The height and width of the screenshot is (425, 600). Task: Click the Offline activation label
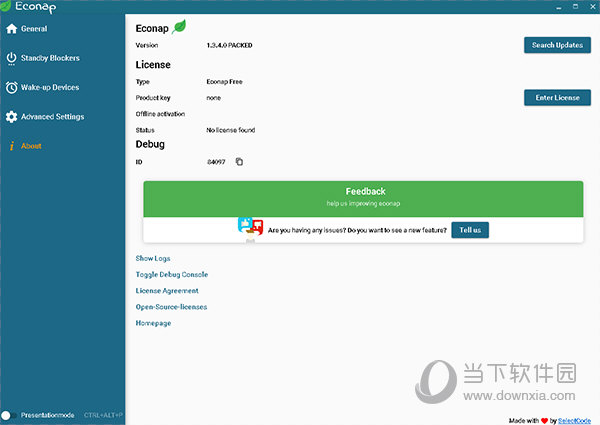[160, 114]
